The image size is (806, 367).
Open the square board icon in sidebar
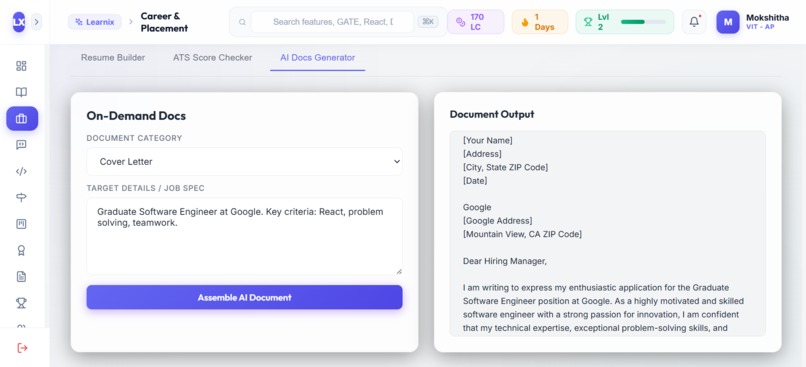[x=21, y=224]
